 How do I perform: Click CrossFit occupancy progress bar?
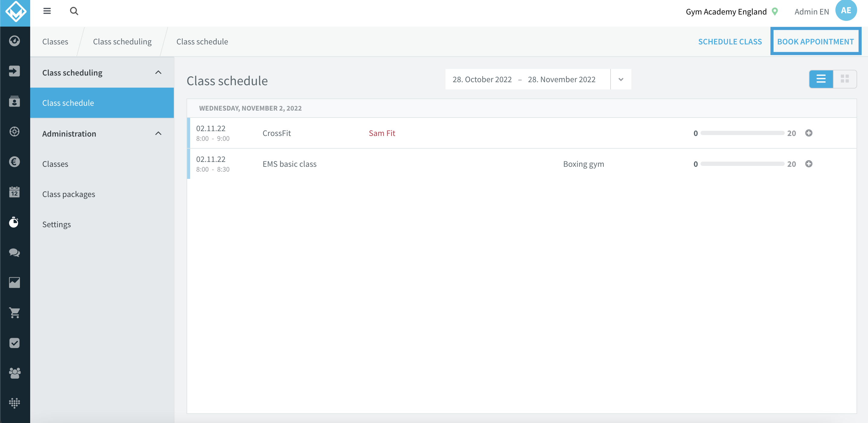click(x=742, y=133)
